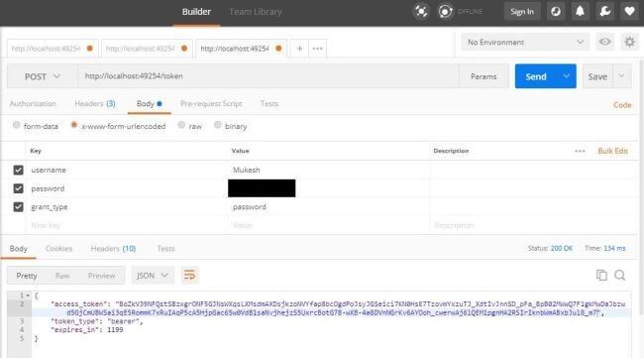Switch response view to Pretty
This screenshot has height=358, width=644.
click(x=27, y=276)
